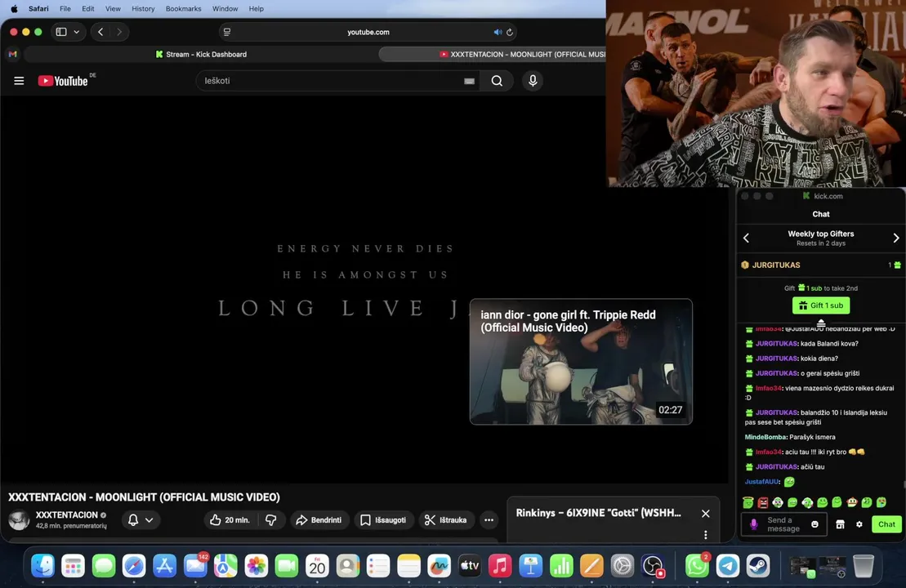This screenshot has height=588, width=906.
Task: Open the File menu
Action: [x=65, y=9]
